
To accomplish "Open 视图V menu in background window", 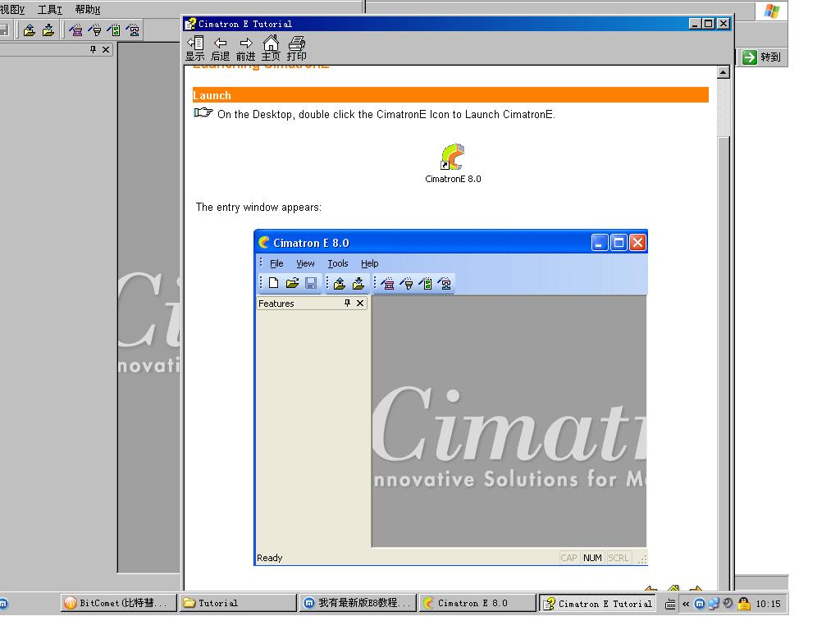I will pyautogui.click(x=11, y=10).
